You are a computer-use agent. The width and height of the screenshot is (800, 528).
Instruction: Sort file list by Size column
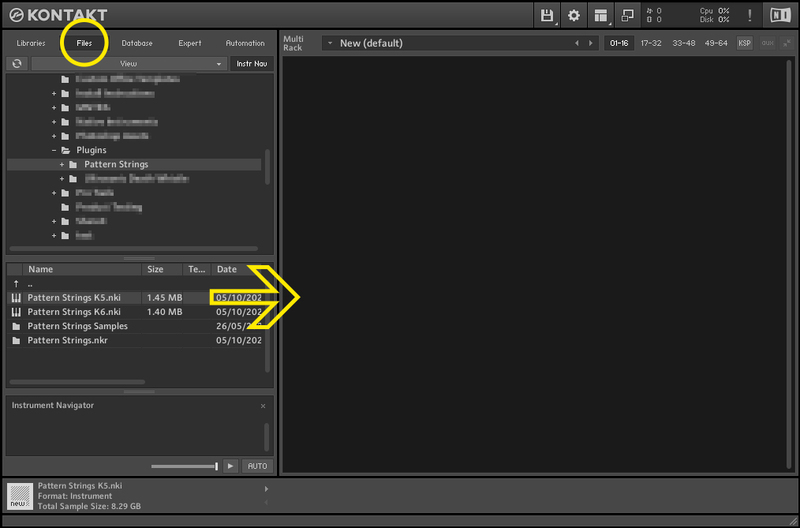click(162, 269)
